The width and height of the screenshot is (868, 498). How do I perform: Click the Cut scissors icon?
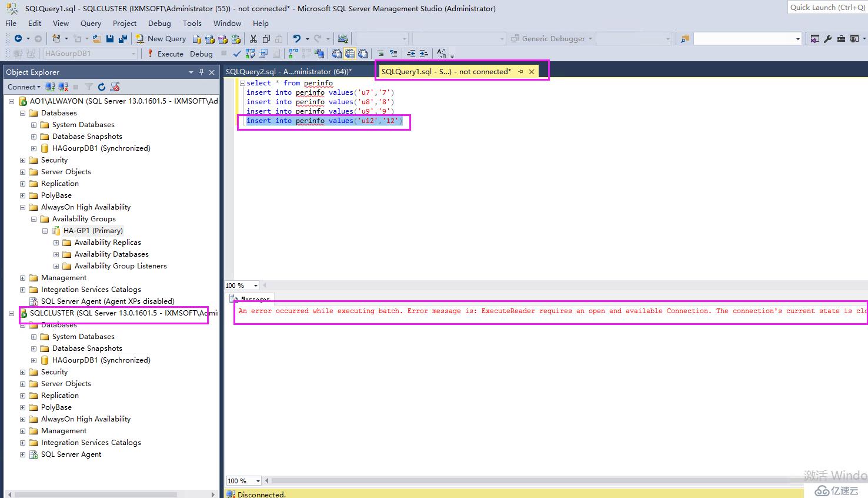tap(253, 39)
